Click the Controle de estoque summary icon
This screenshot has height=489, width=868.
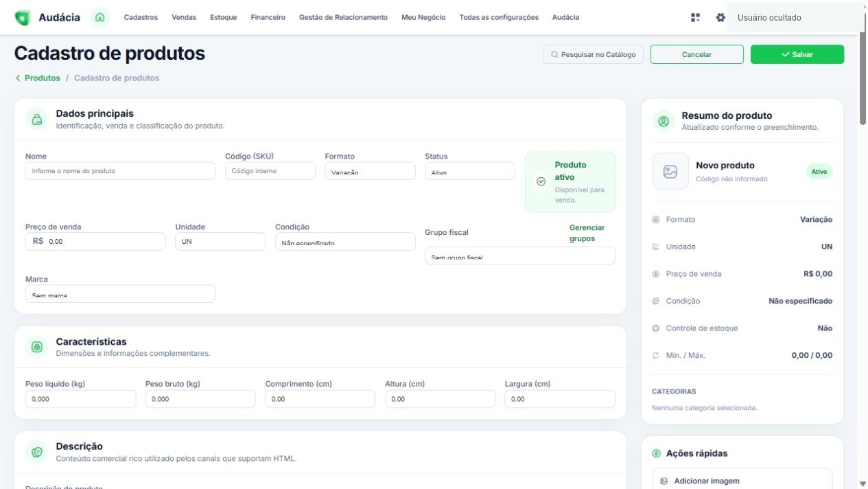tap(656, 328)
